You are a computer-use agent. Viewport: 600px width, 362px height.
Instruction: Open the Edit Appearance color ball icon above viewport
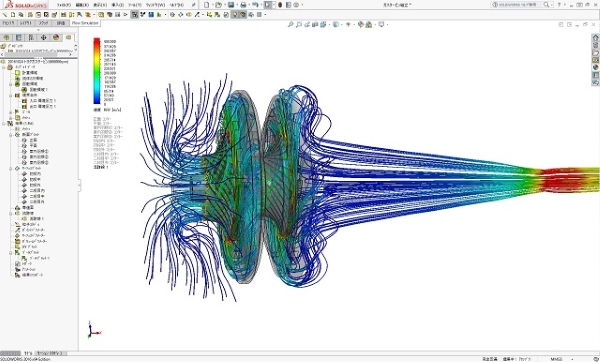point(360,24)
